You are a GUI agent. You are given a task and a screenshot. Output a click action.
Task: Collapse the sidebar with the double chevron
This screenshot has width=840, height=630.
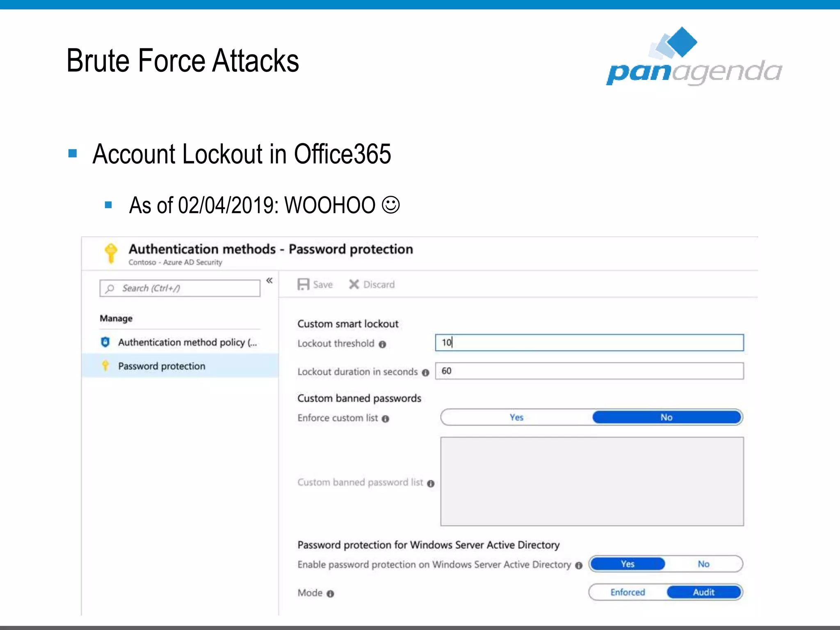[x=269, y=281]
